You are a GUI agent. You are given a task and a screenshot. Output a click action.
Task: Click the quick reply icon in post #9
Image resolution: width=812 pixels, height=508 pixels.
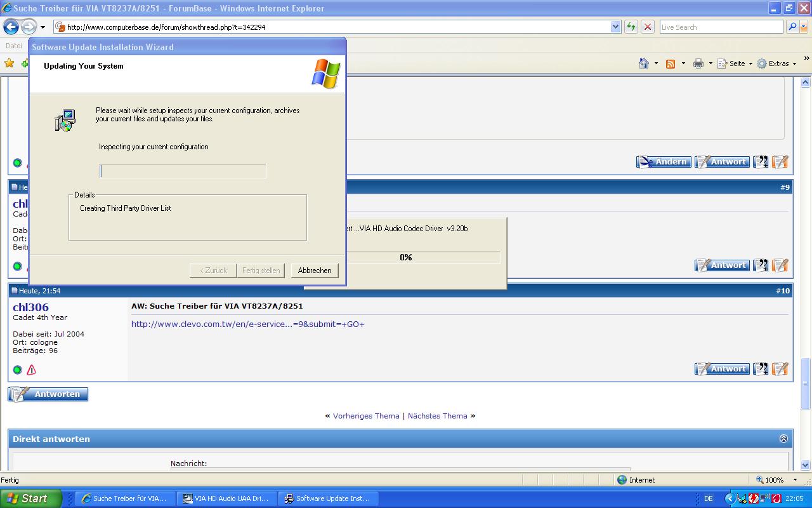[x=780, y=265]
